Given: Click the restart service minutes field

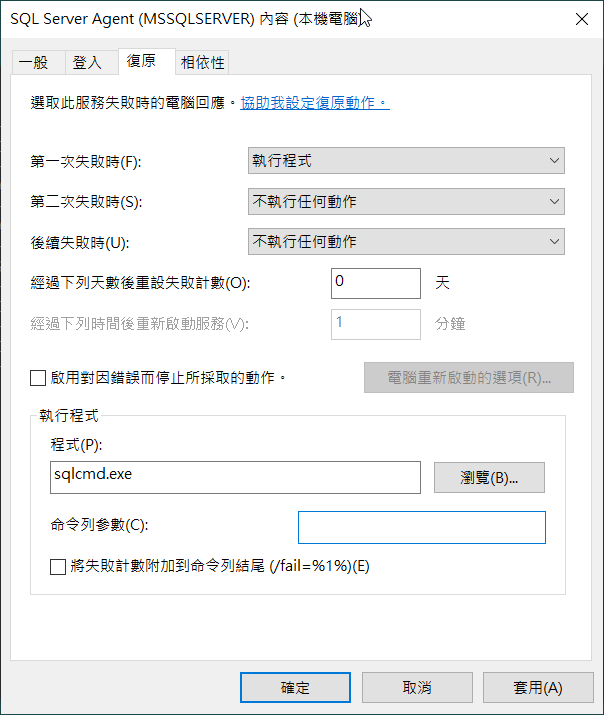Looking at the screenshot, I should pos(375,324).
